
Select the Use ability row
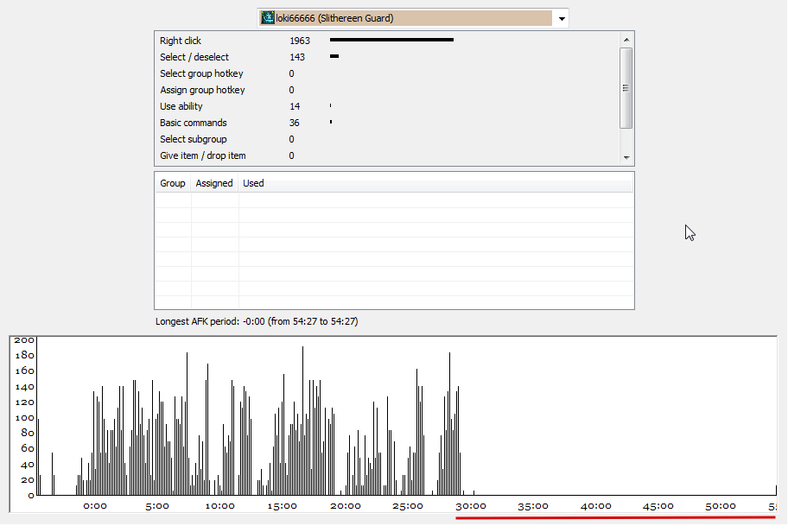(387, 106)
